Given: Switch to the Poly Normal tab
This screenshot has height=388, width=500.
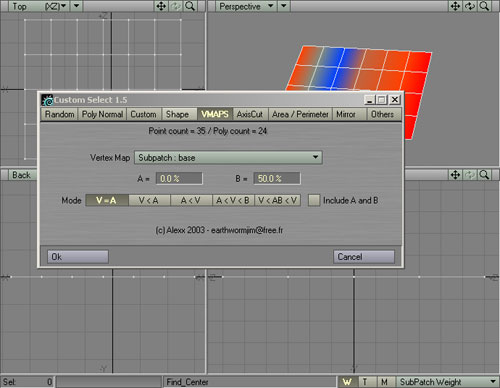Looking at the screenshot, I should [x=102, y=114].
